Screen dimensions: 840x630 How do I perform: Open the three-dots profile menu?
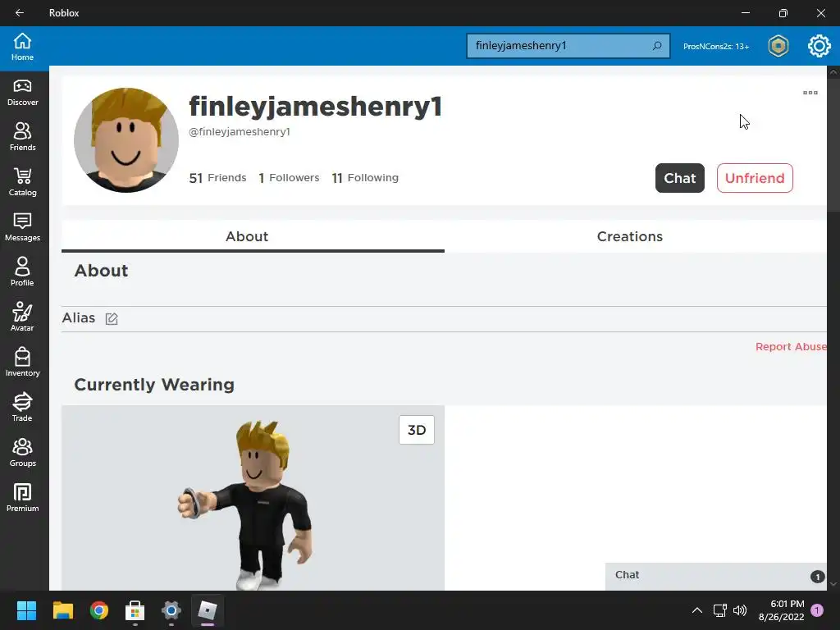point(810,93)
